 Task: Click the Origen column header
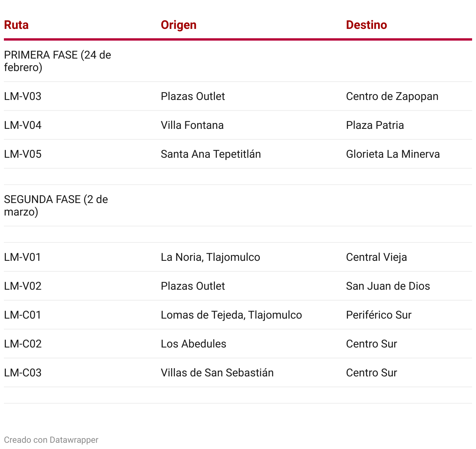click(x=179, y=25)
